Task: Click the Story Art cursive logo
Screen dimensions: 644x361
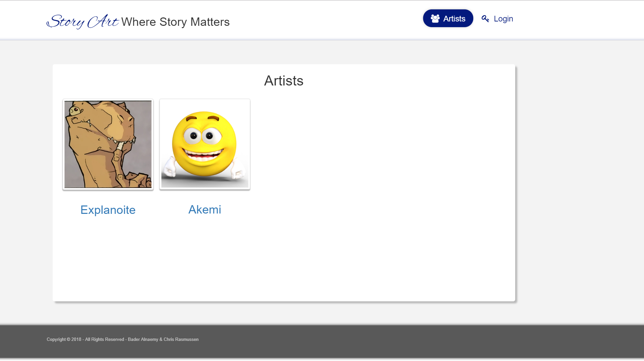Action: click(83, 21)
